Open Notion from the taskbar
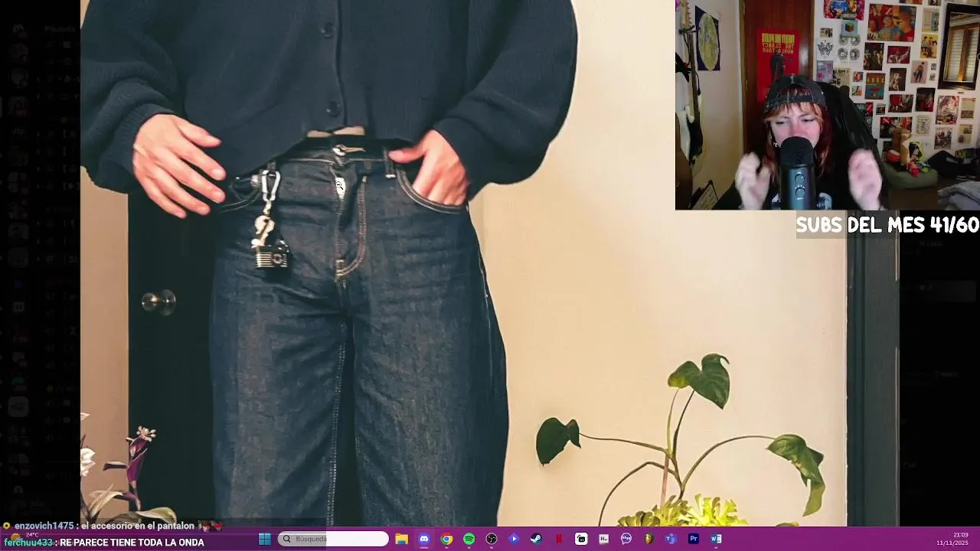 [x=603, y=539]
